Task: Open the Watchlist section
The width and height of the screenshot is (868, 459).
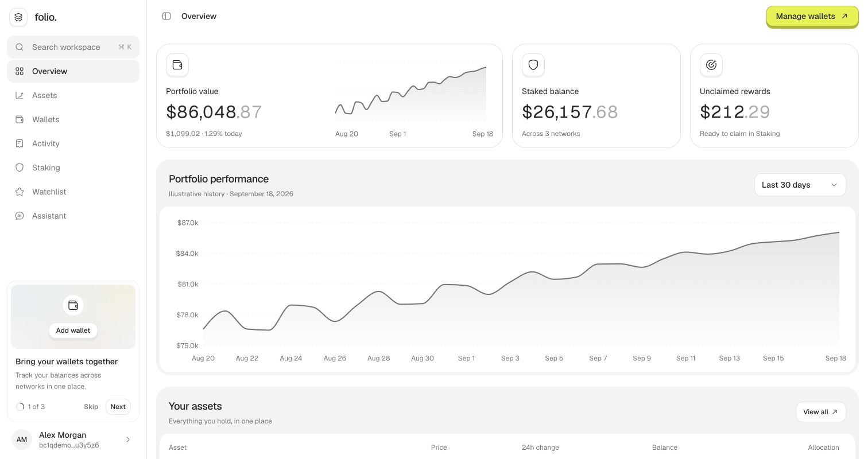Action: point(73,192)
